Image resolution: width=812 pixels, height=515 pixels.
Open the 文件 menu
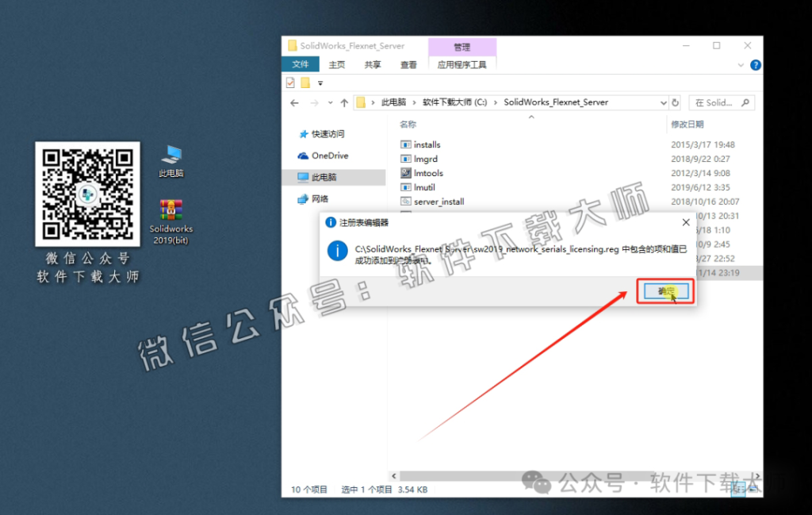[300, 64]
